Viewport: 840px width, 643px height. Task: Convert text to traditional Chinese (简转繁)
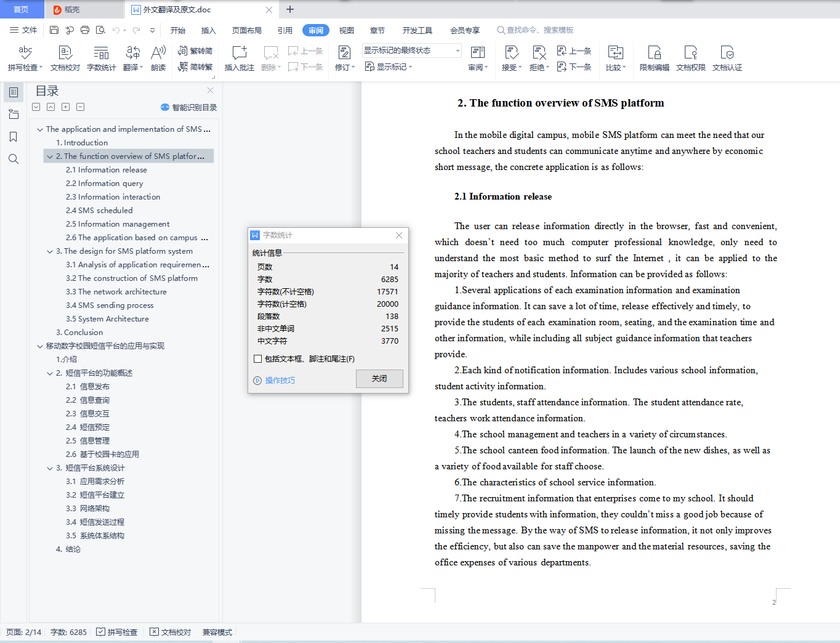tap(195, 67)
